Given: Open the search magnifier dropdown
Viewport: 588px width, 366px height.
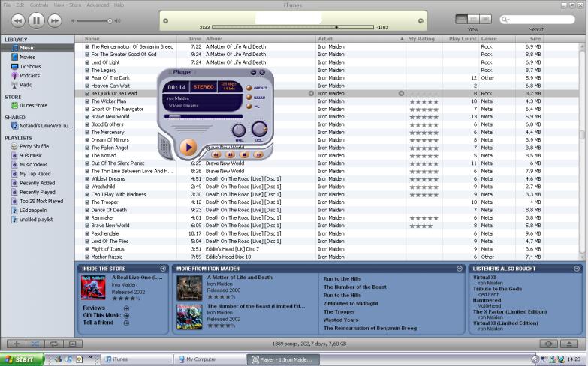Looking at the screenshot, I should (505, 19).
